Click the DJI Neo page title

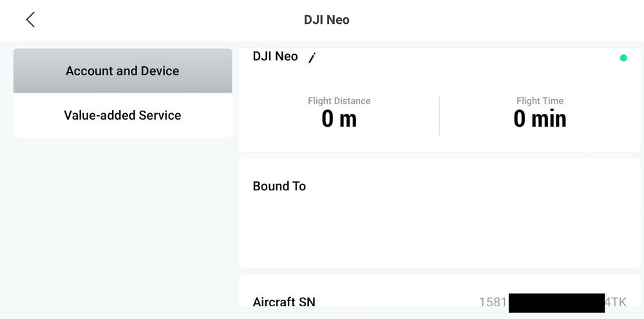(327, 20)
